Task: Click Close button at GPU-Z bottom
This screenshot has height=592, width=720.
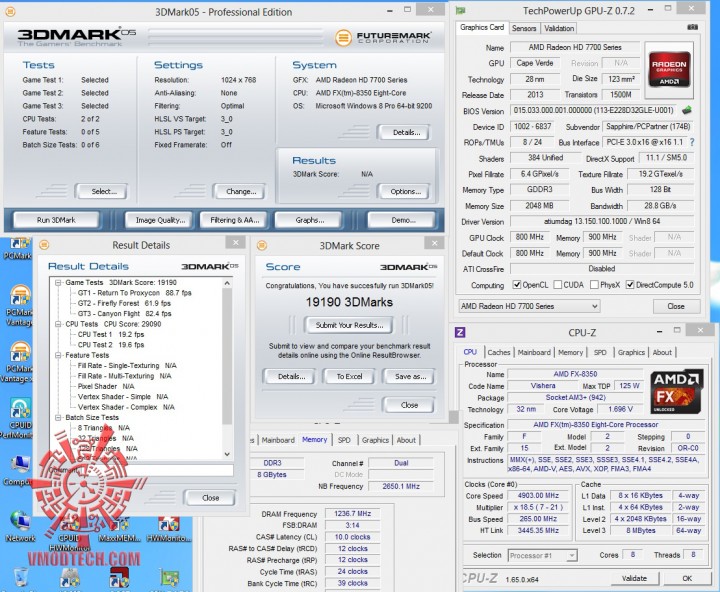Action: pyautogui.click(x=676, y=306)
